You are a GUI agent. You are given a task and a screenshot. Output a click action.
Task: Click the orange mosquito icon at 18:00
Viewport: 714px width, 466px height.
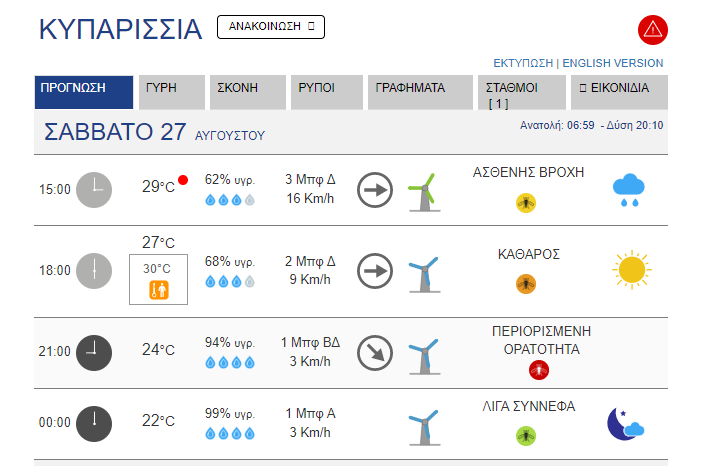coord(526,284)
